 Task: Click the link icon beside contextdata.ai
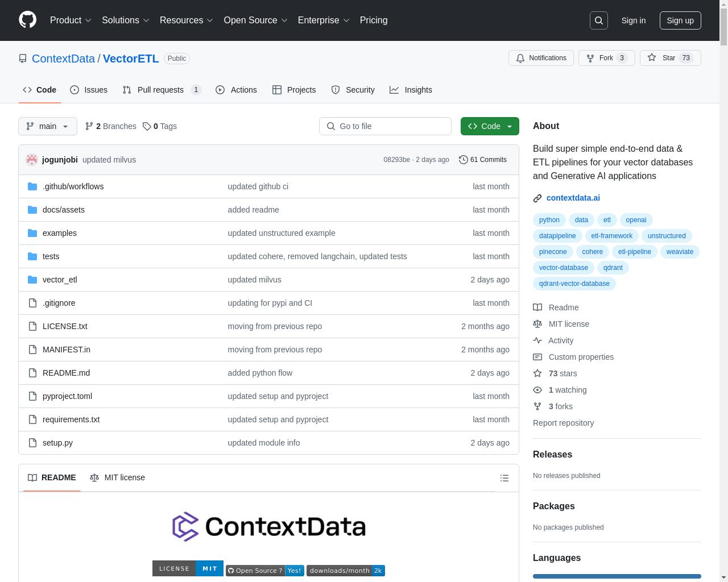537,198
